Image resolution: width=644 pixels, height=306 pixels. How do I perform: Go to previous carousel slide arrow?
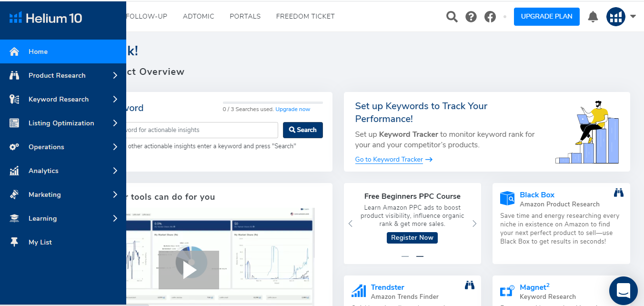coord(351,224)
